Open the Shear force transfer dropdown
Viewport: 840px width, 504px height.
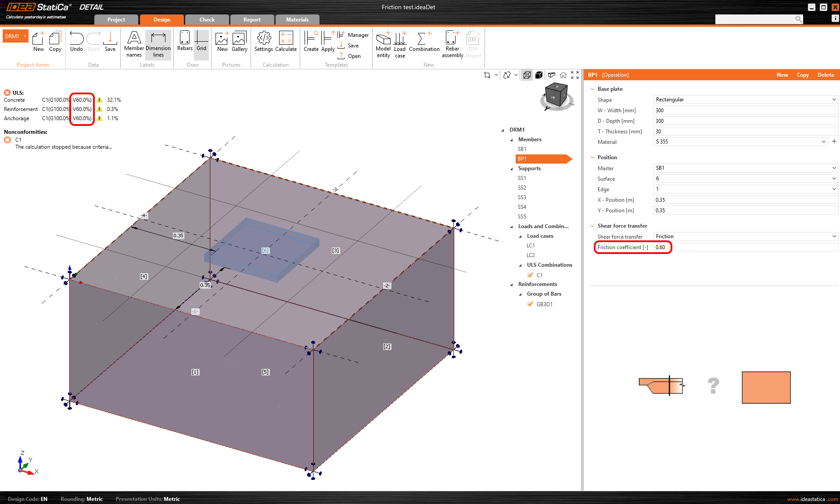pos(745,236)
